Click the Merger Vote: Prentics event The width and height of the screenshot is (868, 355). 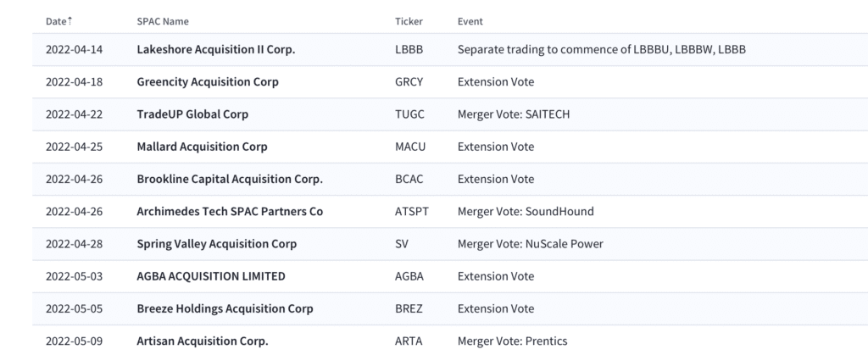pos(512,341)
